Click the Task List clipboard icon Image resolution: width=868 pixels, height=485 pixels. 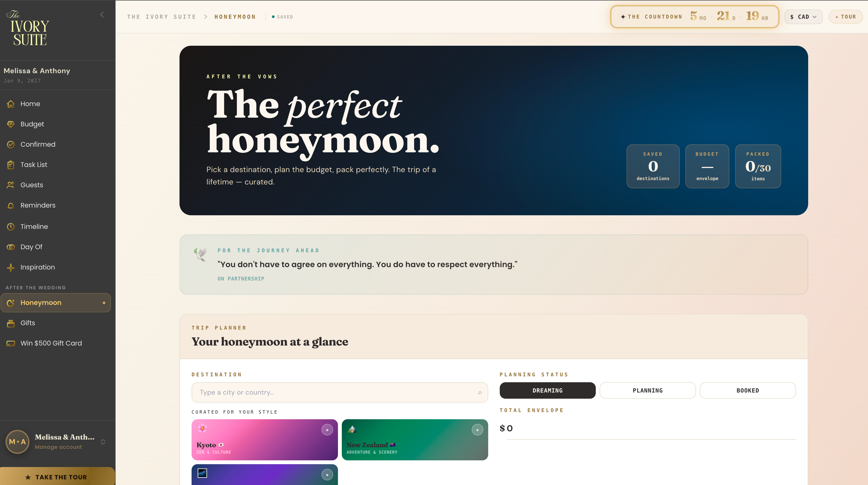[x=11, y=165]
